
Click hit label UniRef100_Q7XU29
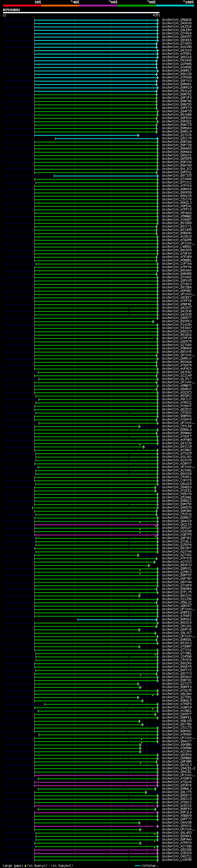[177, 453]
